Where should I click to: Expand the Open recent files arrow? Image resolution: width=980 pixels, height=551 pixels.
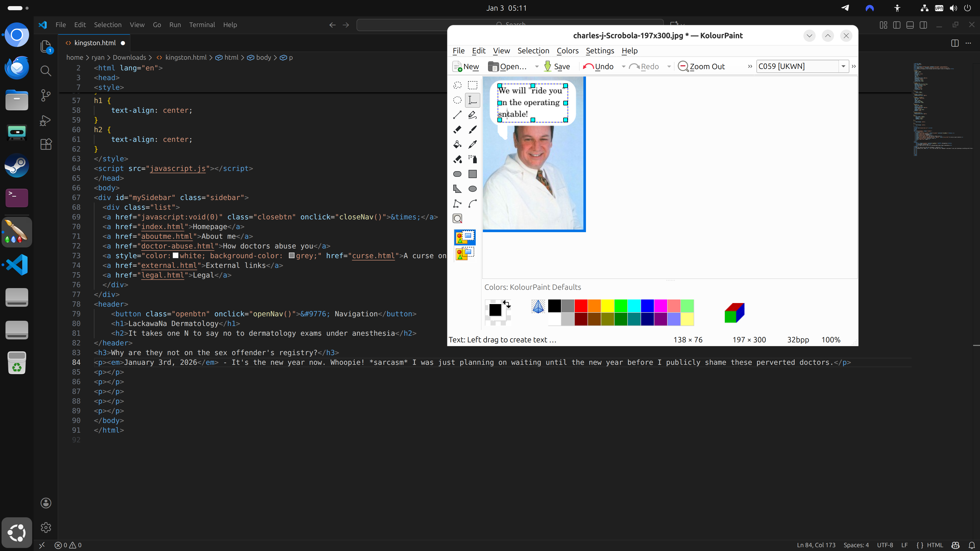pos(536,67)
